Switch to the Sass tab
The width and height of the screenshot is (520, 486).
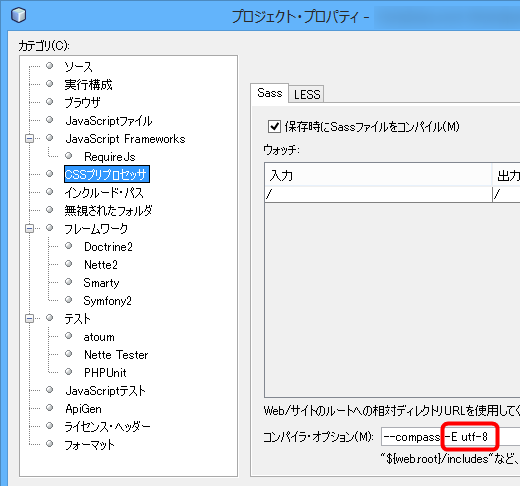coord(269,93)
